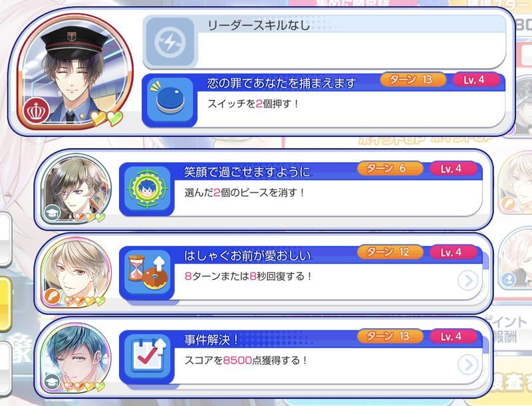
Task: Select the blue-haired winking character portrait
Action: 76,357
